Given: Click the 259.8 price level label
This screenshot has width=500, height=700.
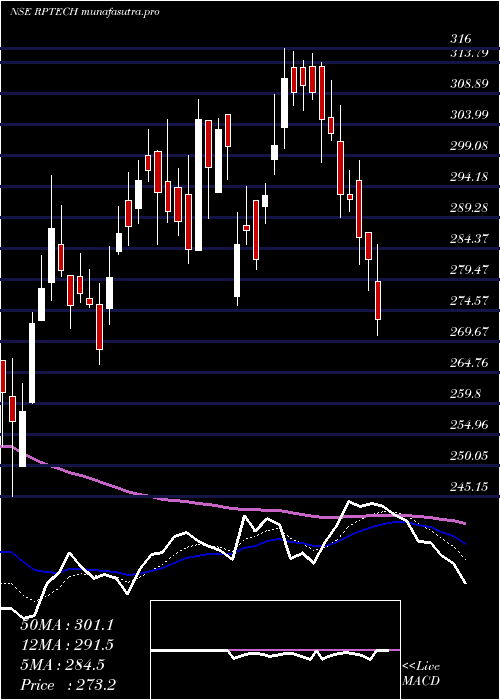Looking at the screenshot, I should coord(465,394).
